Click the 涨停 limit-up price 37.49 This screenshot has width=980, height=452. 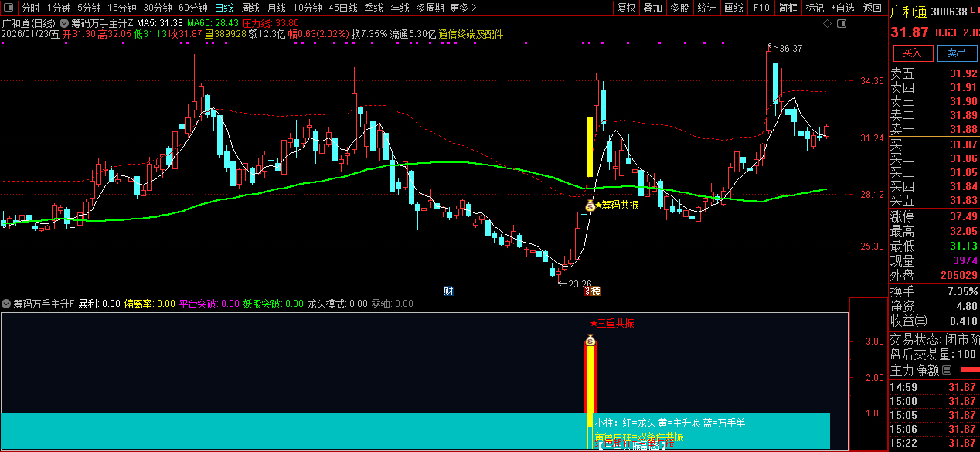pos(964,216)
